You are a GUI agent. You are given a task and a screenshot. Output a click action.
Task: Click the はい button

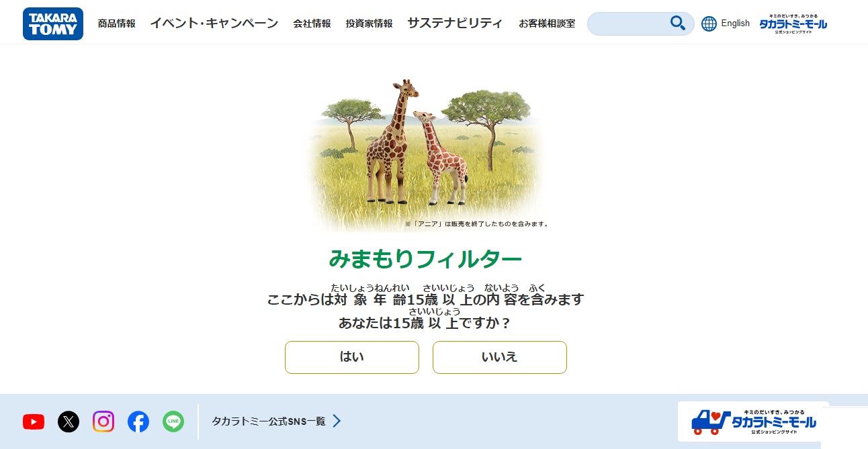coord(352,357)
